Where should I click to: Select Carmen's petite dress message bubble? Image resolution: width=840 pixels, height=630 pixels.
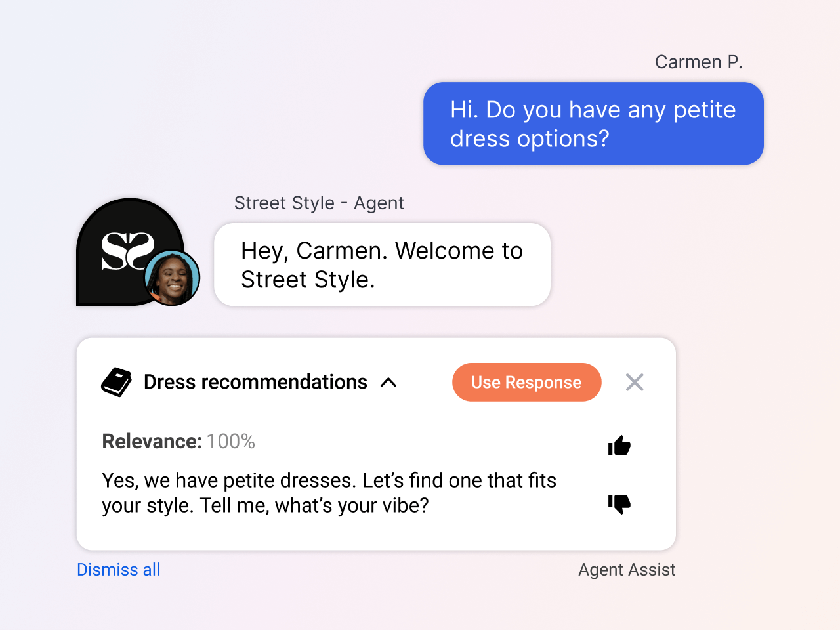(593, 123)
